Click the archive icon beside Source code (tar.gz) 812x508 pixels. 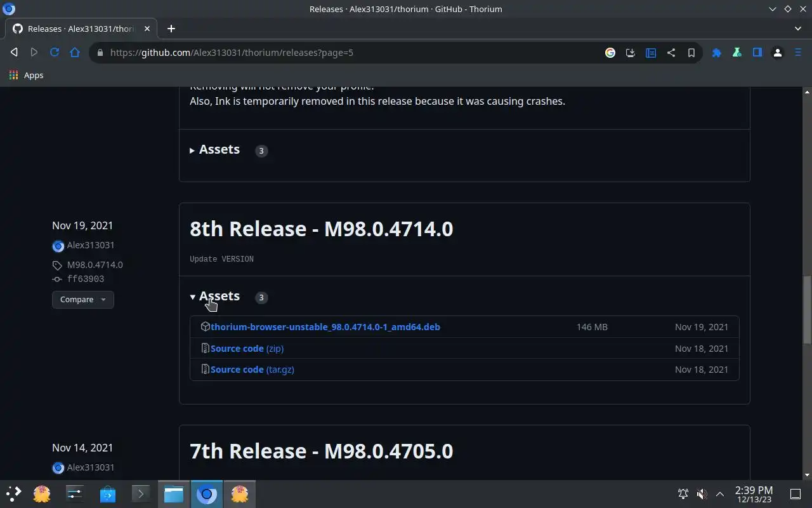coord(205,369)
